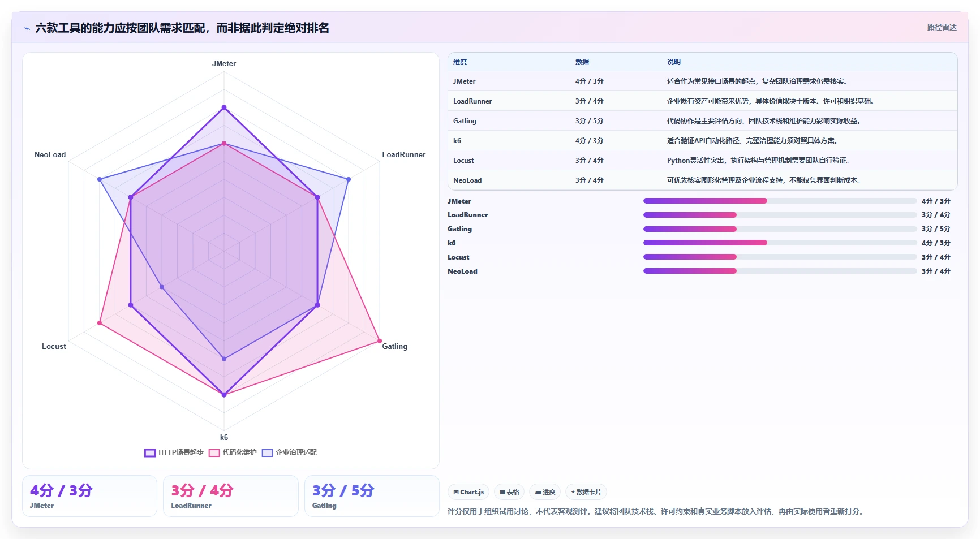The height and width of the screenshot is (539, 980).
Task: Toggle the 代码化维护 legend series
Action: 233,452
